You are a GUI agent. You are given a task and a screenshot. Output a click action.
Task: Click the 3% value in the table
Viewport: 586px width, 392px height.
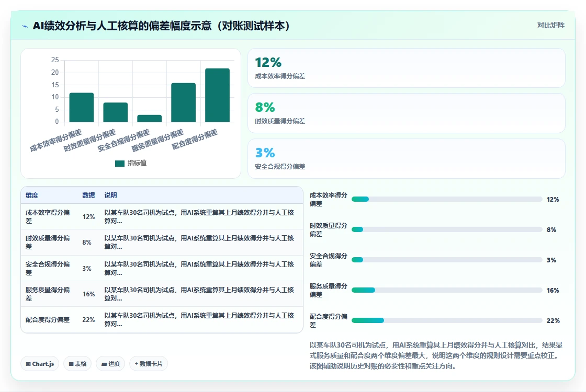87,269
